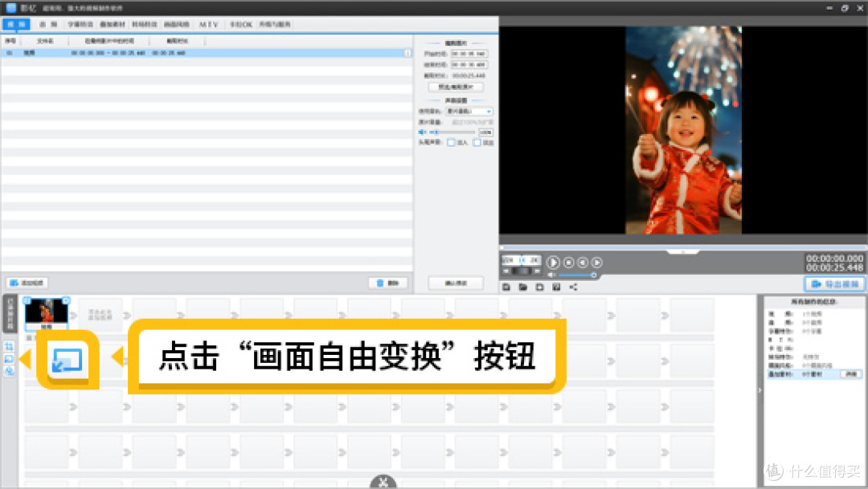Screen dimensions: 868x489
Task: Click the volume percentage field showing 100%
Action: [x=485, y=132]
